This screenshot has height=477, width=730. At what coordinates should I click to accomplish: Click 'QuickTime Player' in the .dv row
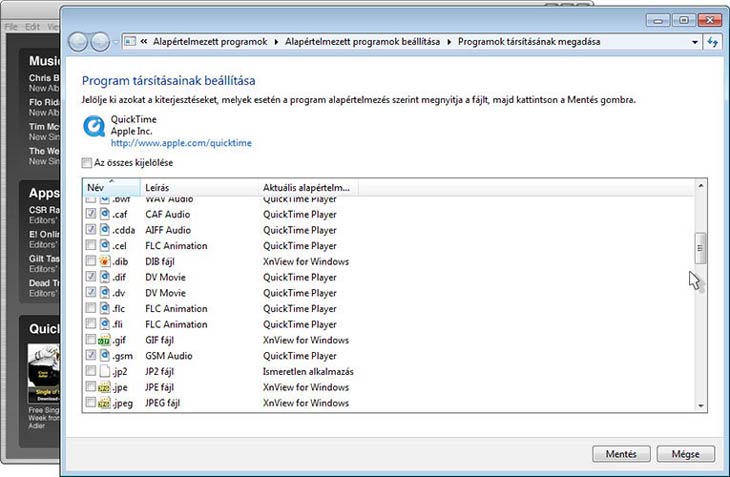(300, 293)
